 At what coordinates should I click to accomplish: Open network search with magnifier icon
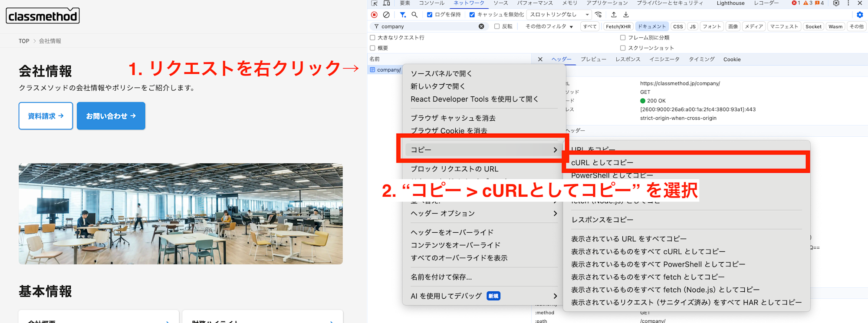[x=414, y=15]
